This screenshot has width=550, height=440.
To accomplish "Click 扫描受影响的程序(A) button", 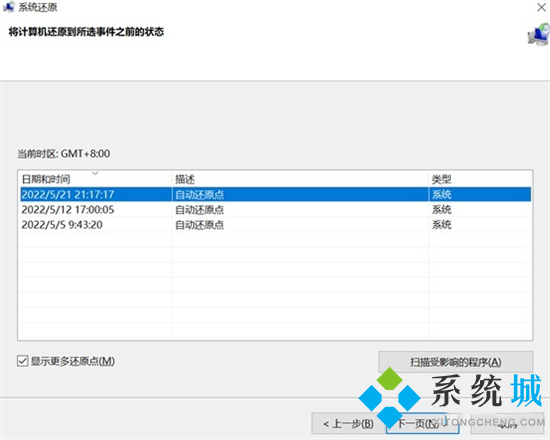I will point(456,362).
